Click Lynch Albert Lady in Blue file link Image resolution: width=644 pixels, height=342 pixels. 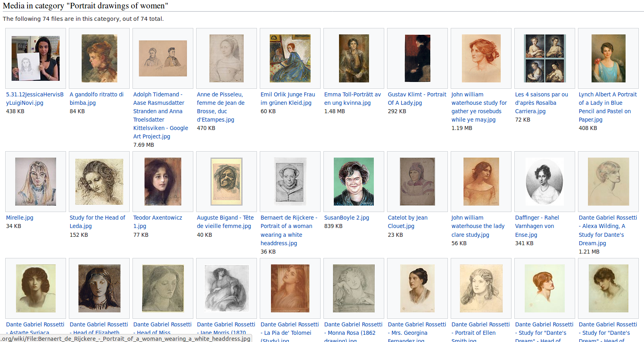608,107
